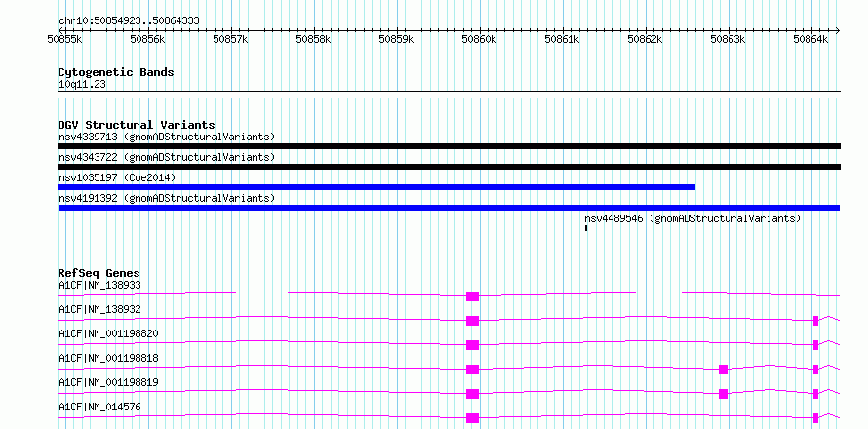Click the 50859k ruler tick label

(396, 39)
